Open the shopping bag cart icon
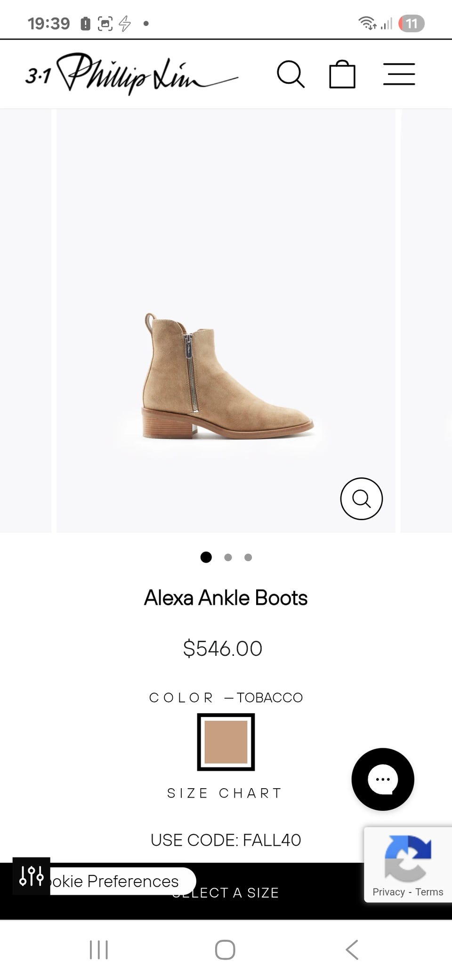 pyautogui.click(x=342, y=74)
